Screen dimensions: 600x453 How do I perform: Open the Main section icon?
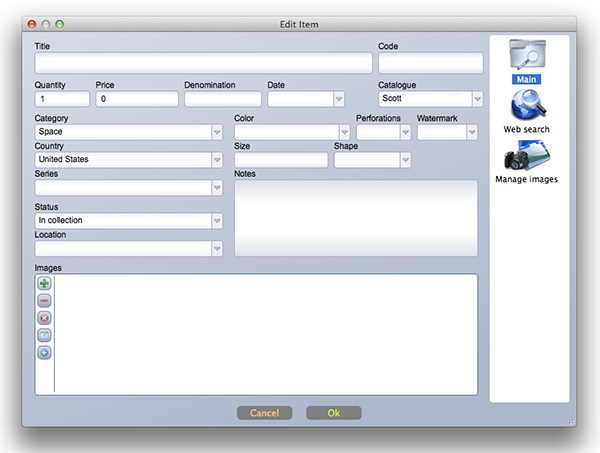coord(527,55)
